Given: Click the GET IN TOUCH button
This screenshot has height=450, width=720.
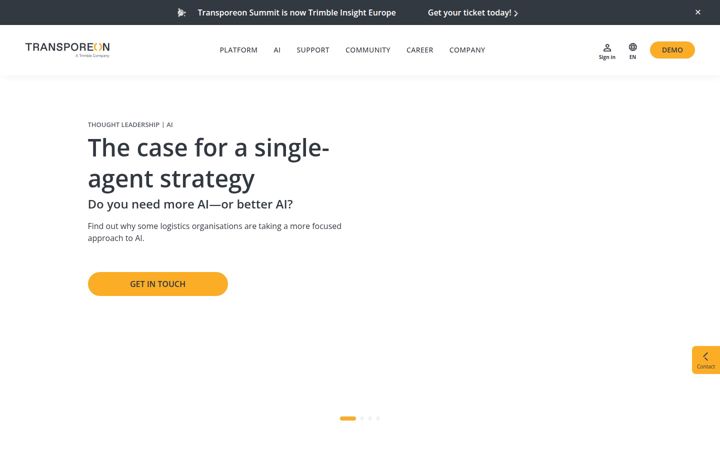Looking at the screenshot, I should [x=158, y=284].
